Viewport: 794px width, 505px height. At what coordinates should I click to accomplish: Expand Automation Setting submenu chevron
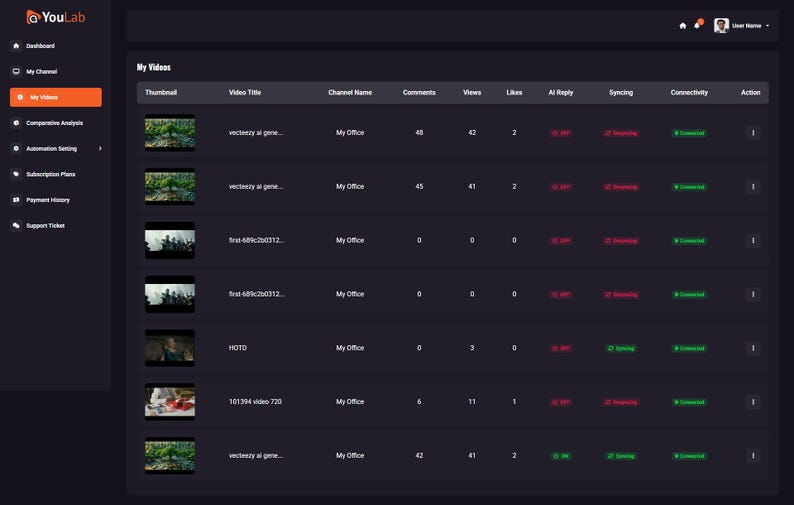point(100,148)
